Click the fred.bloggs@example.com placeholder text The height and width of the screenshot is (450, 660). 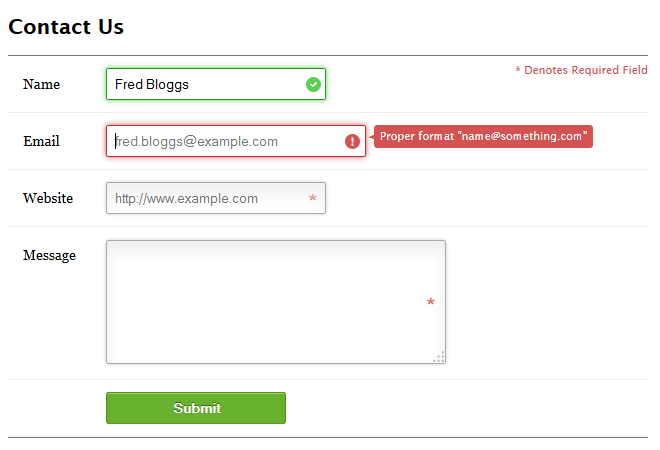pos(197,141)
